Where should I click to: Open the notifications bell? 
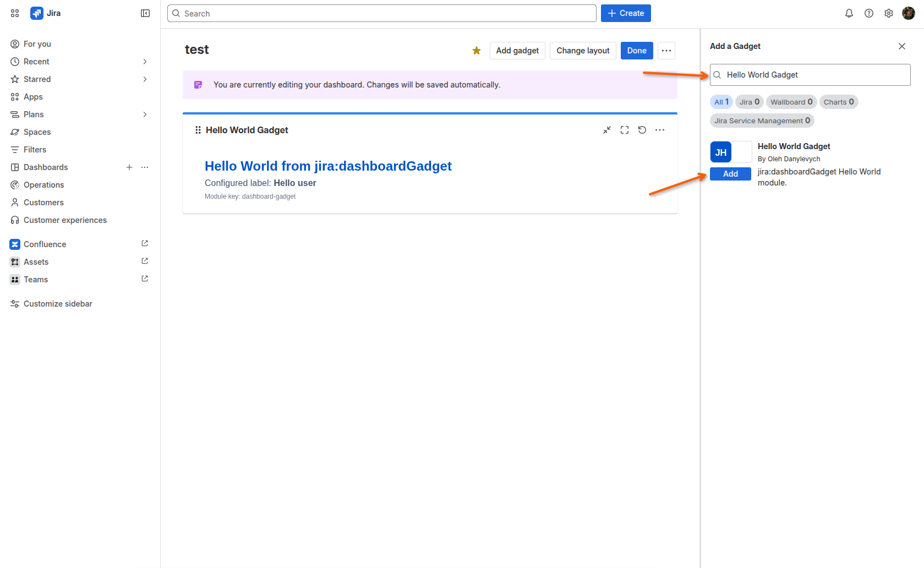pyautogui.click(x=849, y=13)
